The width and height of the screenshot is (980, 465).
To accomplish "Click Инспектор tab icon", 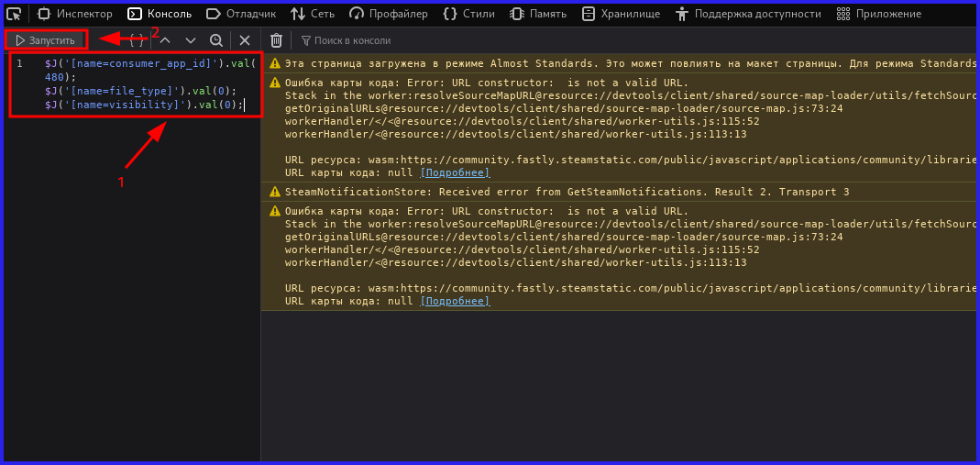I will [x=44, y=14].
